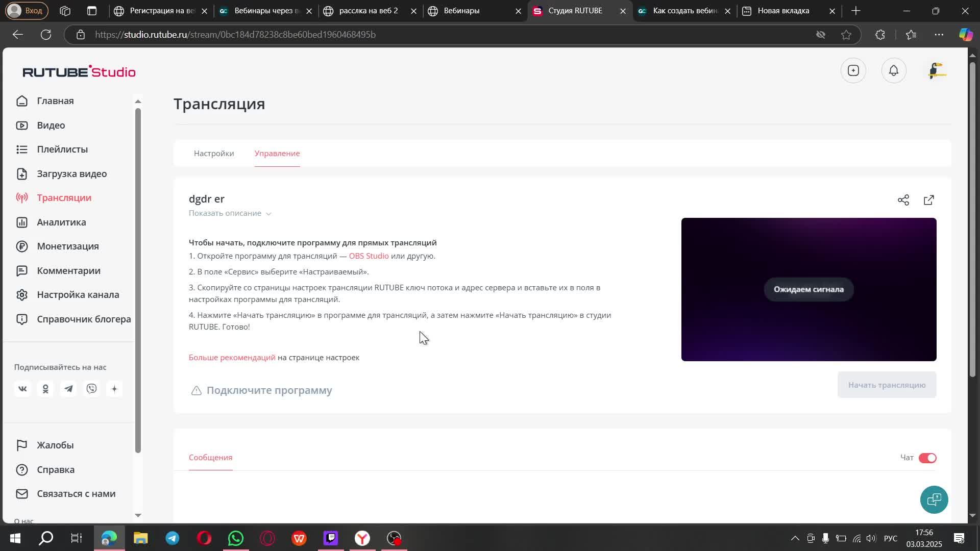The height and width of the screenshot is (551, 980).
Task: Select Трансляции in the sidebar
Action: [64, 198]
